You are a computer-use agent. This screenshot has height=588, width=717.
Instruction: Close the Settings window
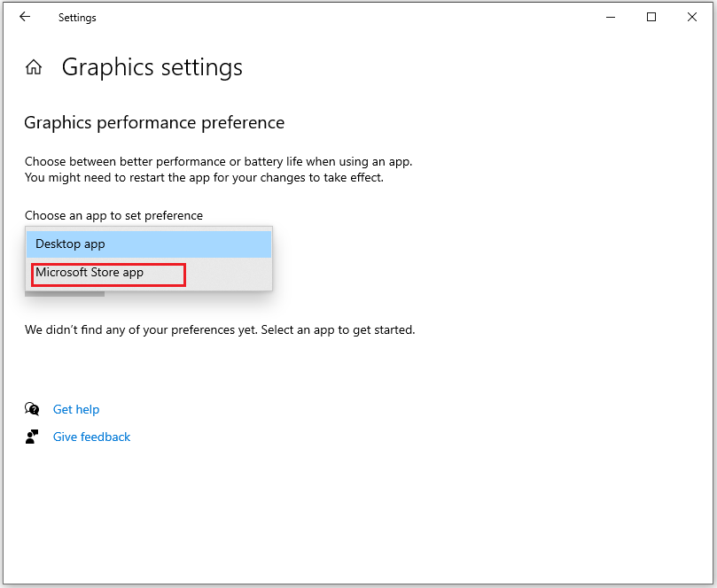click(x=692, y=17)
